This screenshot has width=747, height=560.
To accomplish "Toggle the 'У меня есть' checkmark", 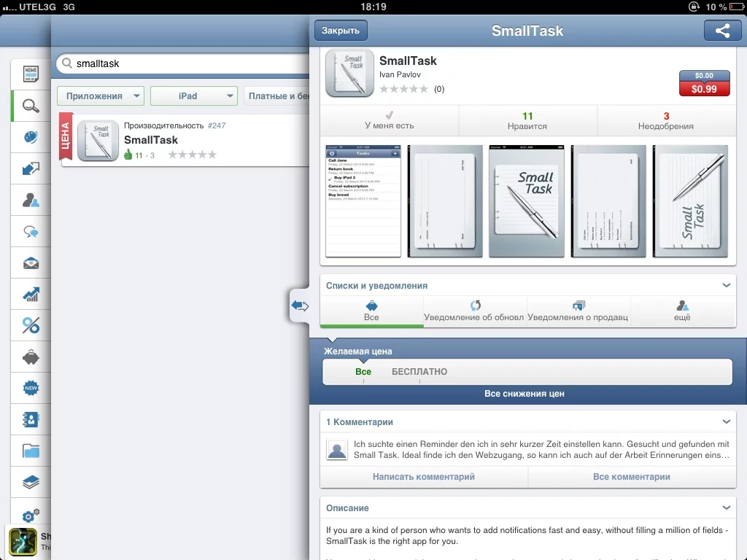I will 390,121.
